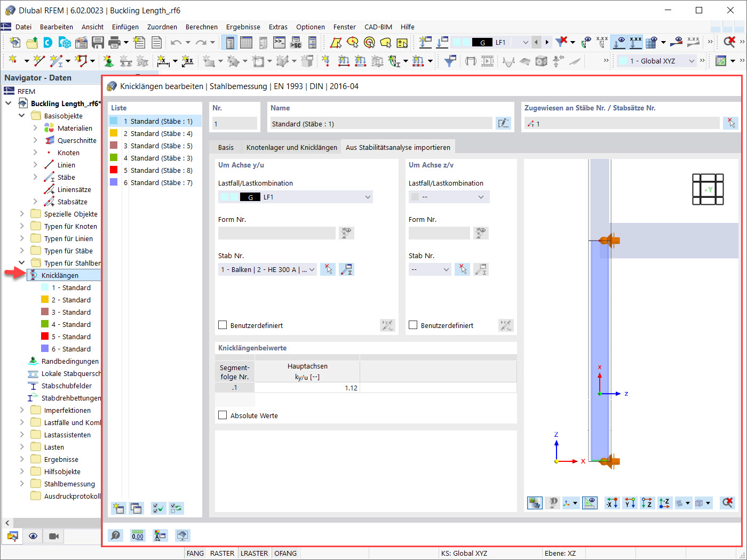Screen dimensions: 747x560
Task: Save the model with the floppy disk icon
Action: pyautogui.click(x=98, y=42)
